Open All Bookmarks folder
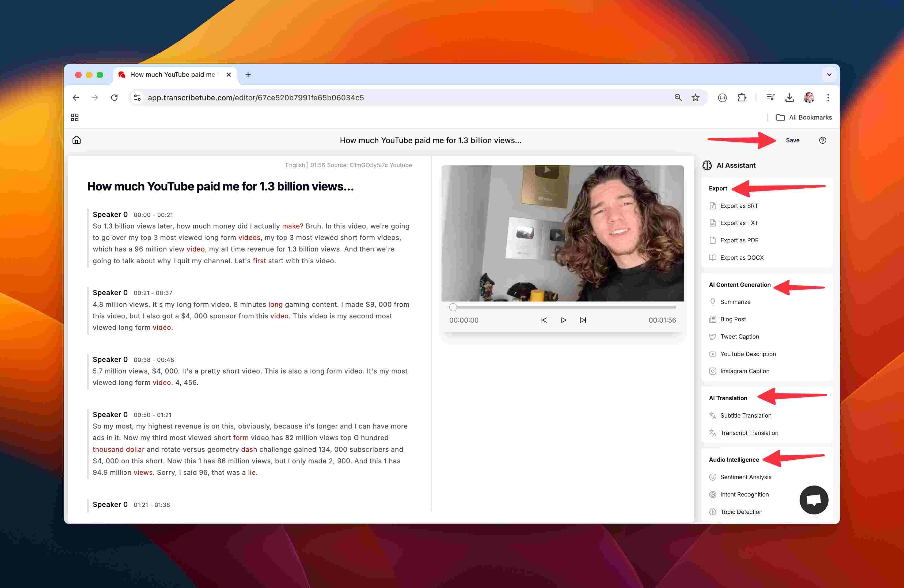The image size is (904, 588). (x=804, y=117)
